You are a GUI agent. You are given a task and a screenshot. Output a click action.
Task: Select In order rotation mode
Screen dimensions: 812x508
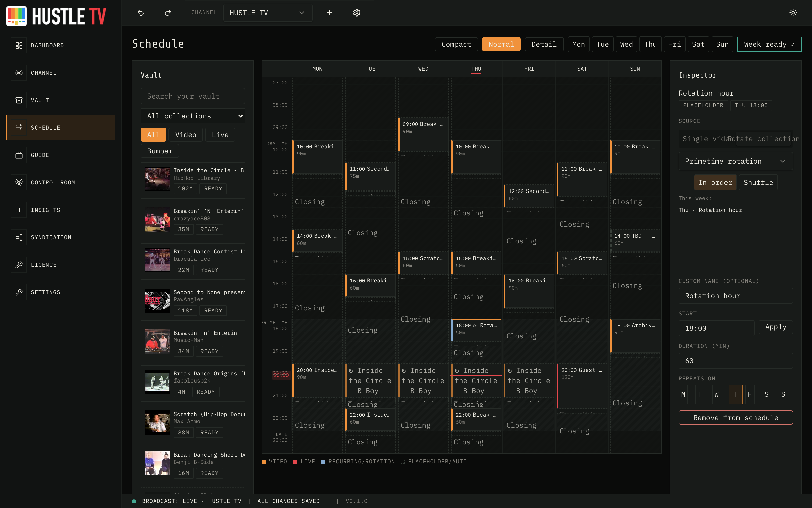tap(715, 182)
